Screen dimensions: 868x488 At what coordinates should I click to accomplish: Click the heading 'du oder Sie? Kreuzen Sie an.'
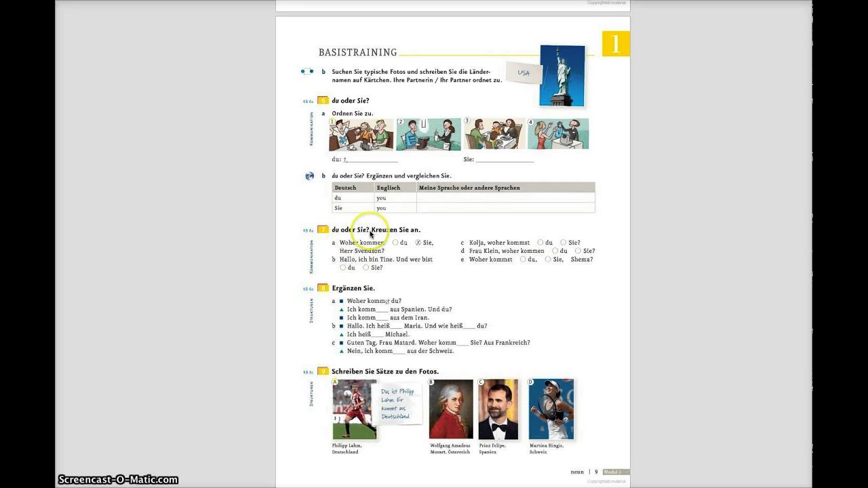(x=376, y=230)
